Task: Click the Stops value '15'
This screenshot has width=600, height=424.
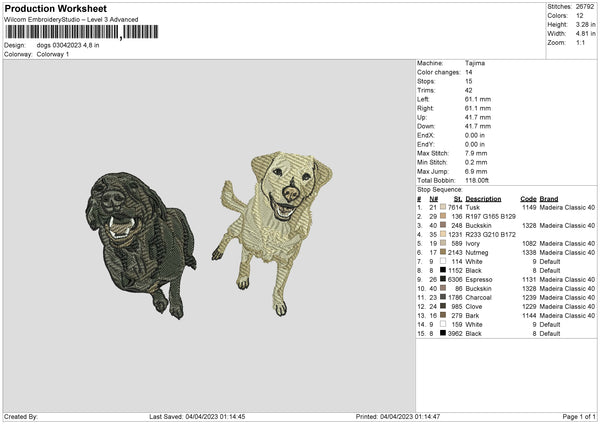Action: tap(469, 81)
